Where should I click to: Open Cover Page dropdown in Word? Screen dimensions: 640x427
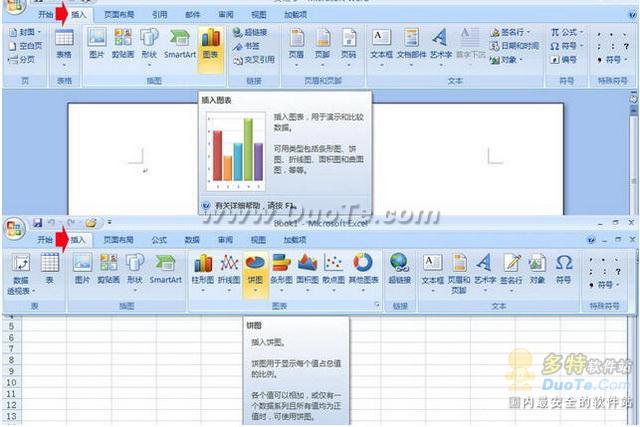25,32
